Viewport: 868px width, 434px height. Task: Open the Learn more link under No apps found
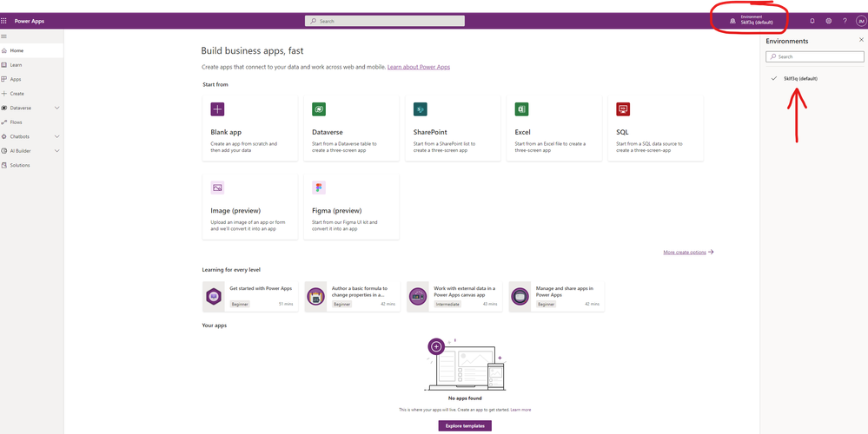[x=520, y=410]
